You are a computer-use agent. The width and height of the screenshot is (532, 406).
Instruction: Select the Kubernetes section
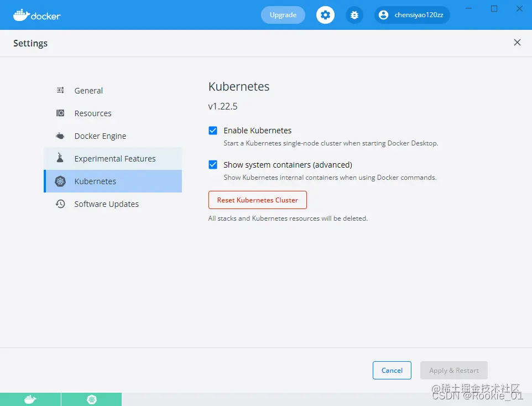pyautogui.click(x=113, y=181)
